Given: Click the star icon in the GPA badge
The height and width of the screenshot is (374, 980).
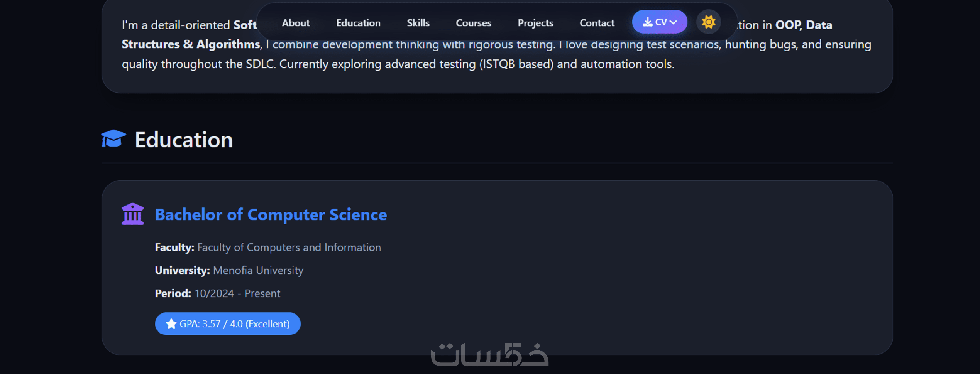Looking at the screenshot, I should click(x=171, y=324).
